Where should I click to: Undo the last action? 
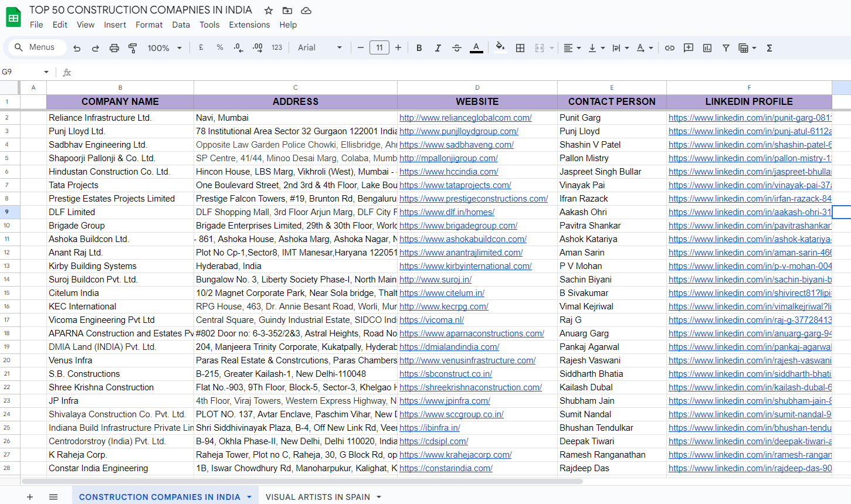click(x=77, y=48)
